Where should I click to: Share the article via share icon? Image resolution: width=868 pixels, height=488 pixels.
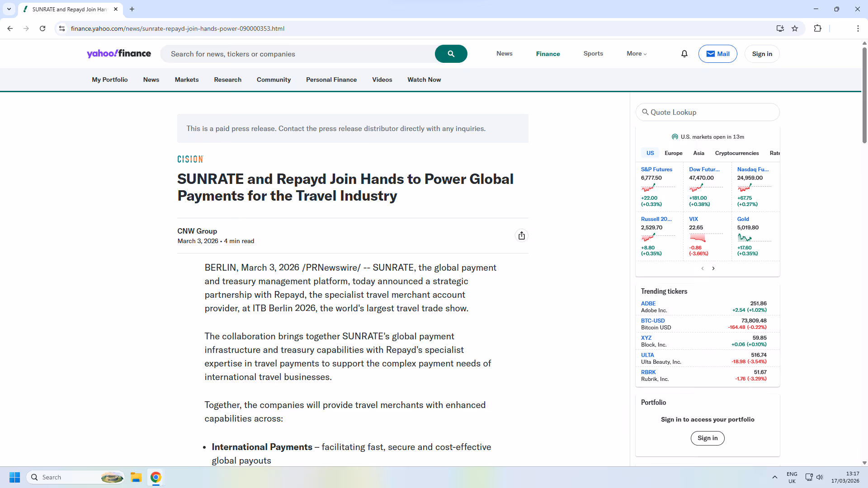click(x=522, y=235)
